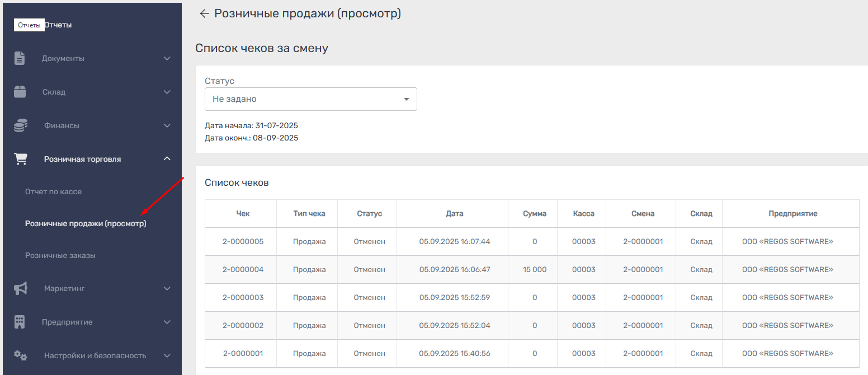Viewport: 868px width, 375px height.
Task: Click the back arrow beside the page title
Action: click(x=204, y=14)
